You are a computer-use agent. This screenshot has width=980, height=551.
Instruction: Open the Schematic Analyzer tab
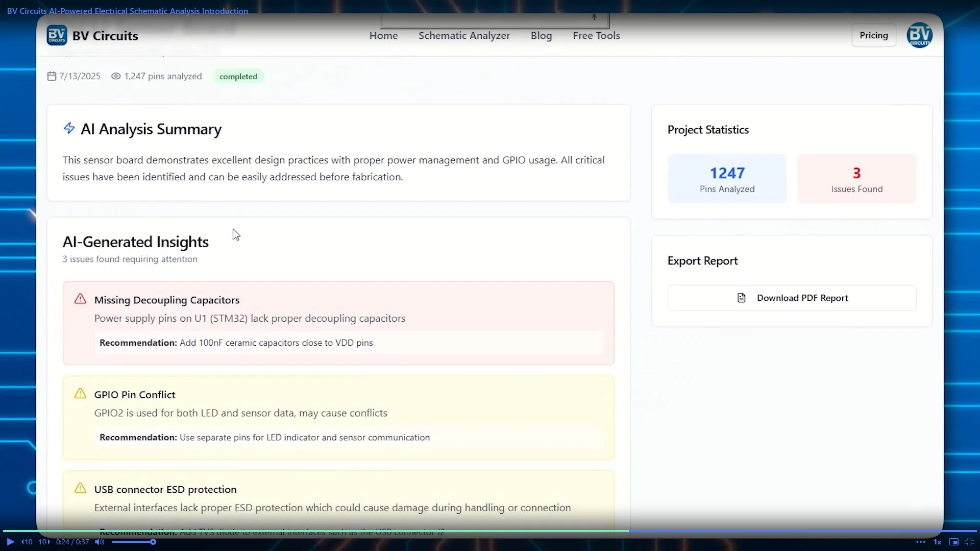(x=464, y=35)
